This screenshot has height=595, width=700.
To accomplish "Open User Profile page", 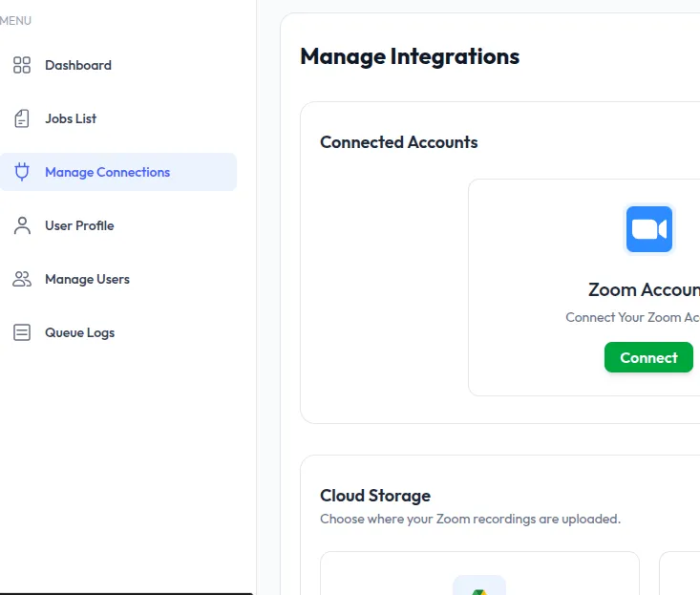I will pyautogui.click(x=118, y=225).
